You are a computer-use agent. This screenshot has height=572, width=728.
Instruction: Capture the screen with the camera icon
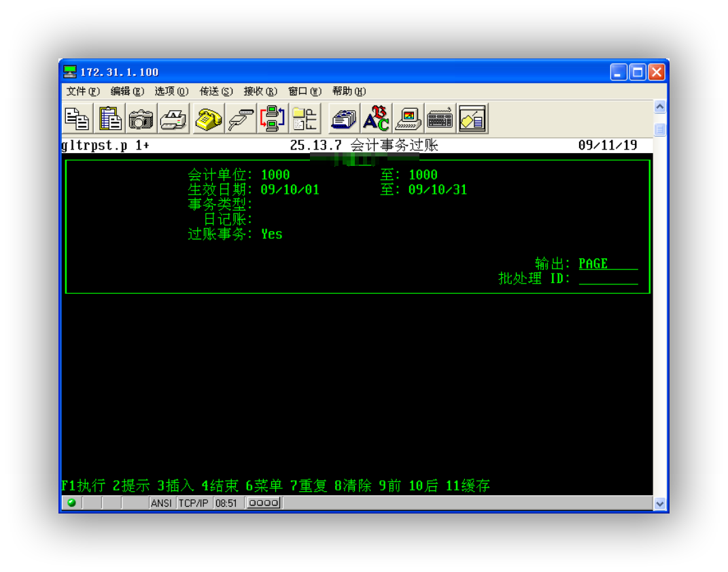click(141, 118)
